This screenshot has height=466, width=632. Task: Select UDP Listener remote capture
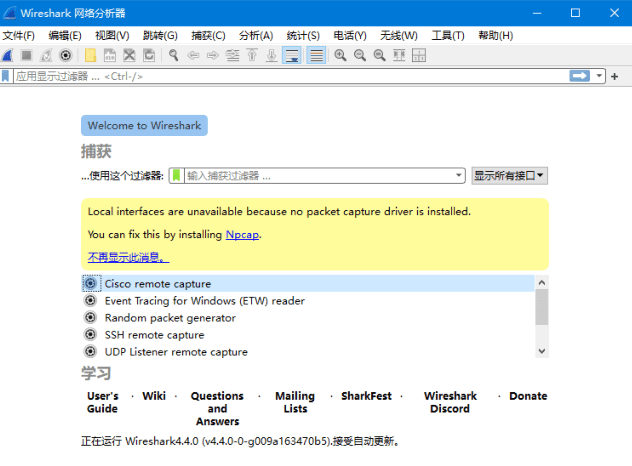308,352
